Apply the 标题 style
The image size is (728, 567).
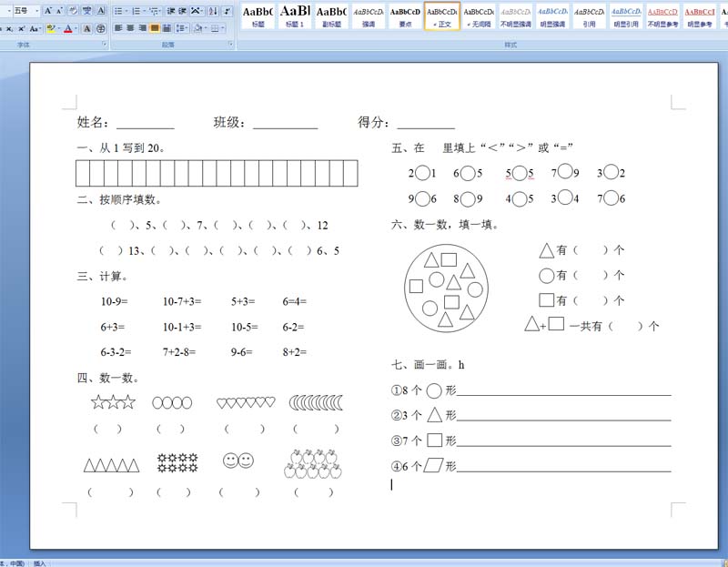[x=258, y=16]
